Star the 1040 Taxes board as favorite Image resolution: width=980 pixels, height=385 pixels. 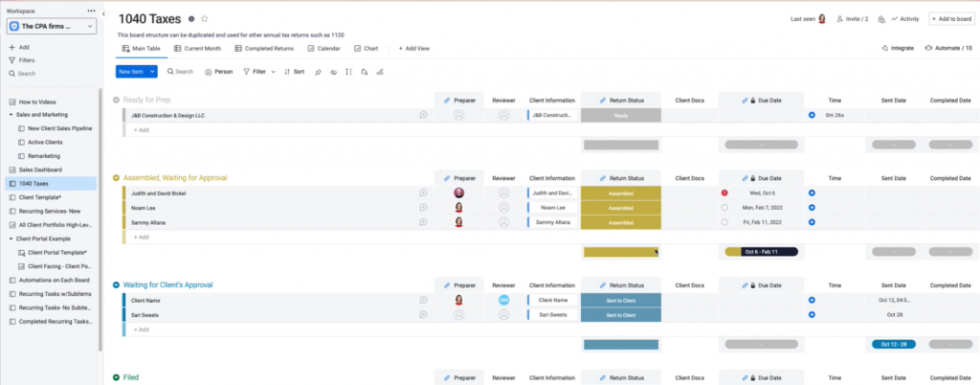point(205,19)
